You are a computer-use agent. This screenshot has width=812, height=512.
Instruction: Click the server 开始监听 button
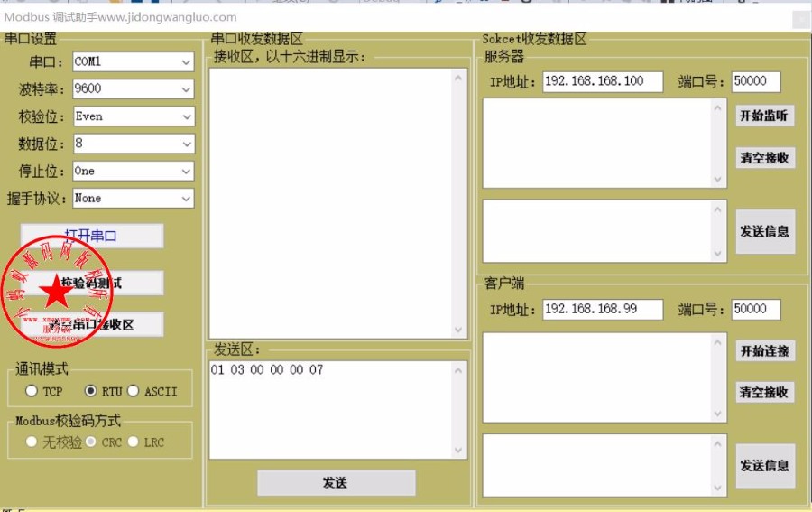tap(764, 116)
